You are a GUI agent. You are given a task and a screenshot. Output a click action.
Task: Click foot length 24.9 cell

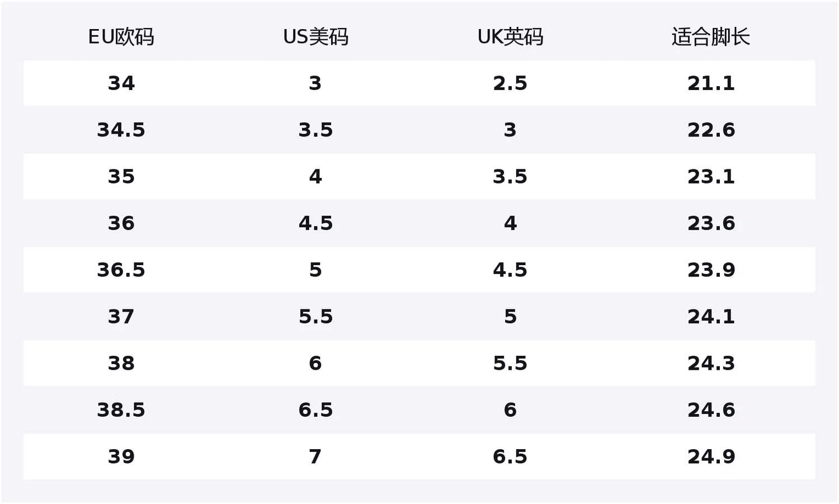point(711,456)
